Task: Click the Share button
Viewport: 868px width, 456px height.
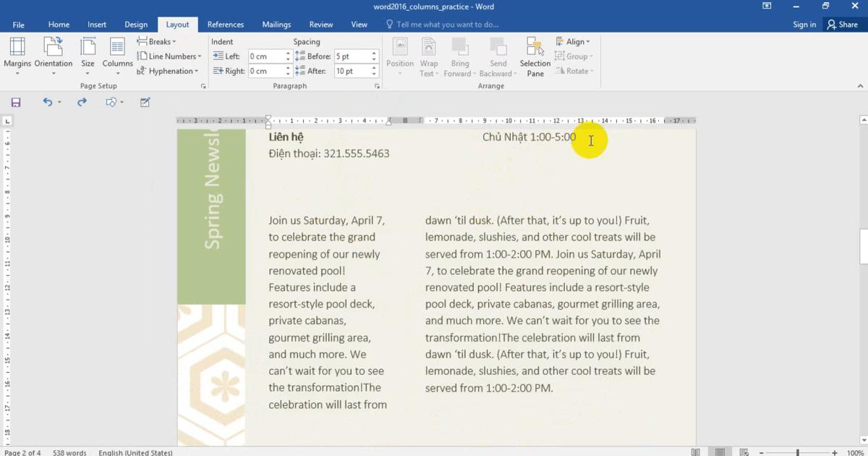Action: (x=843, y=25)
